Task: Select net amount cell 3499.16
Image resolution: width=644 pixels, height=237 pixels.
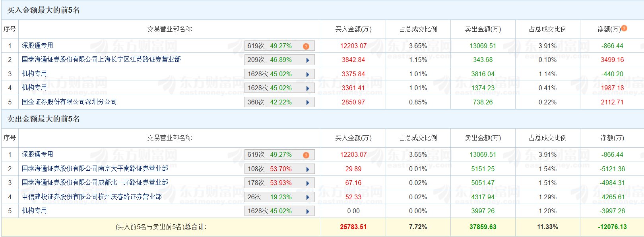Action: point(612,60)
